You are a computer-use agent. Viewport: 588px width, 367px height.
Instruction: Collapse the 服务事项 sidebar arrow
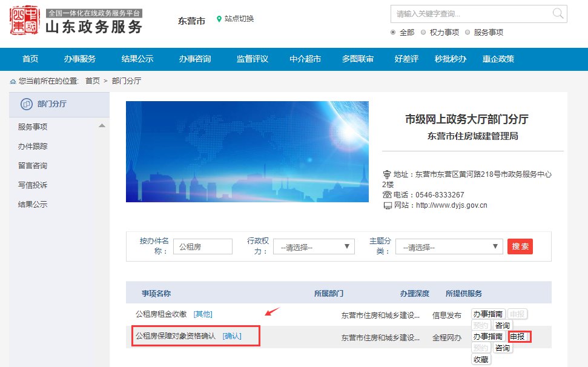point(102,125)
